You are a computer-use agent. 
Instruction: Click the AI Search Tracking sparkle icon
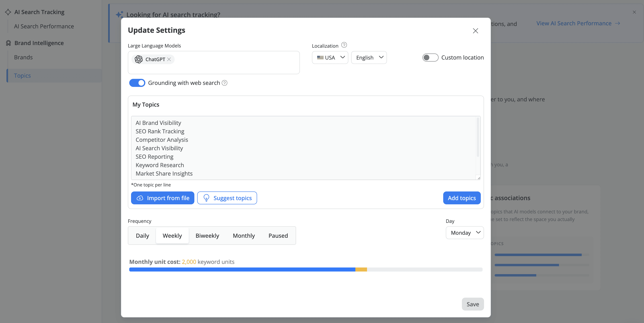[8, 12]
